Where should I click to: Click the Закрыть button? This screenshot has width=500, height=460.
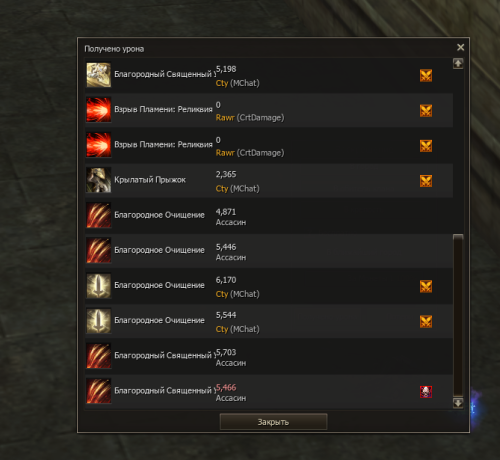[273, 422]
